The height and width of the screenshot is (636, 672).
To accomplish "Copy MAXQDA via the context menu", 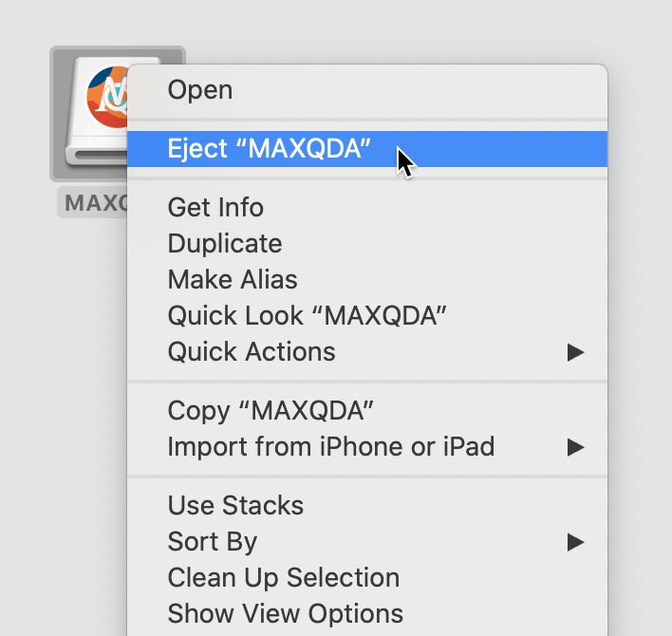I will [x=367, y=411].
